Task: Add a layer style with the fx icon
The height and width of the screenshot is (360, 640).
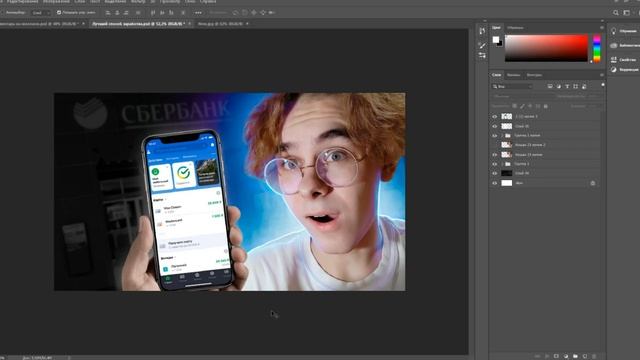Action: pyautogui.click(x=547, y=356)
